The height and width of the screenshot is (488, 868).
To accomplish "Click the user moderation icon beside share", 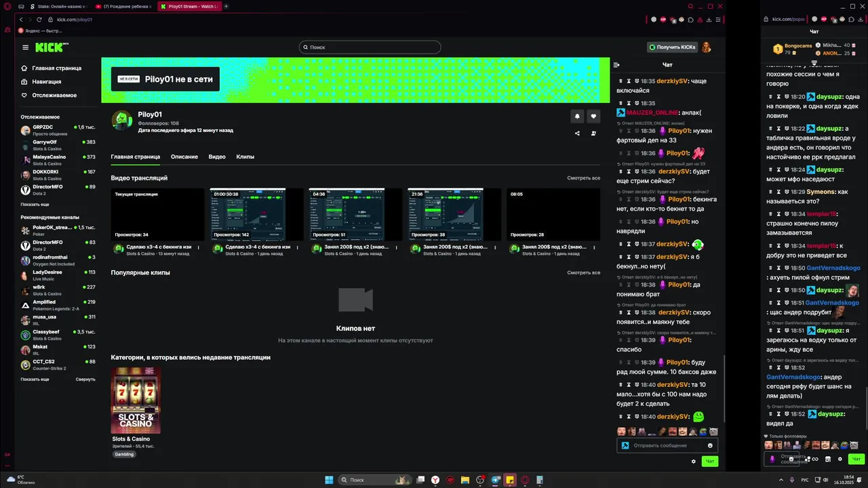I will tap(593, 134).
